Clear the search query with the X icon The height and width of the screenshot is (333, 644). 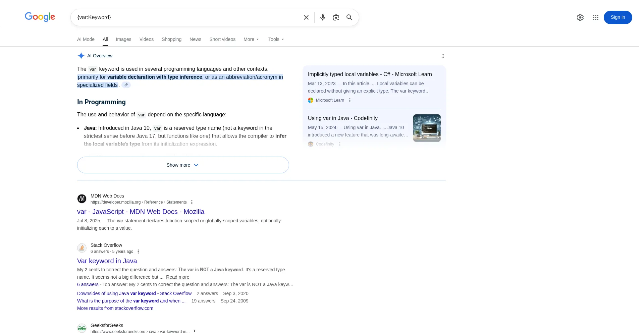click(x=306, y=17)
